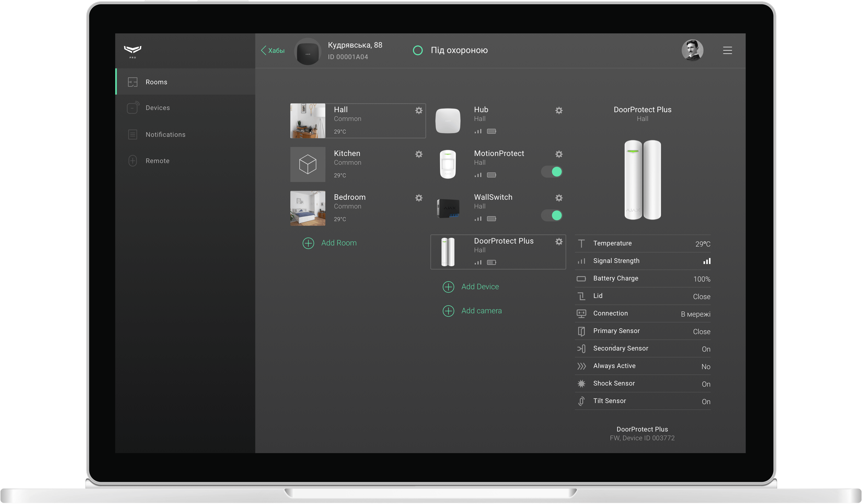Open Kitchen room settings gear

pos(419,154)
